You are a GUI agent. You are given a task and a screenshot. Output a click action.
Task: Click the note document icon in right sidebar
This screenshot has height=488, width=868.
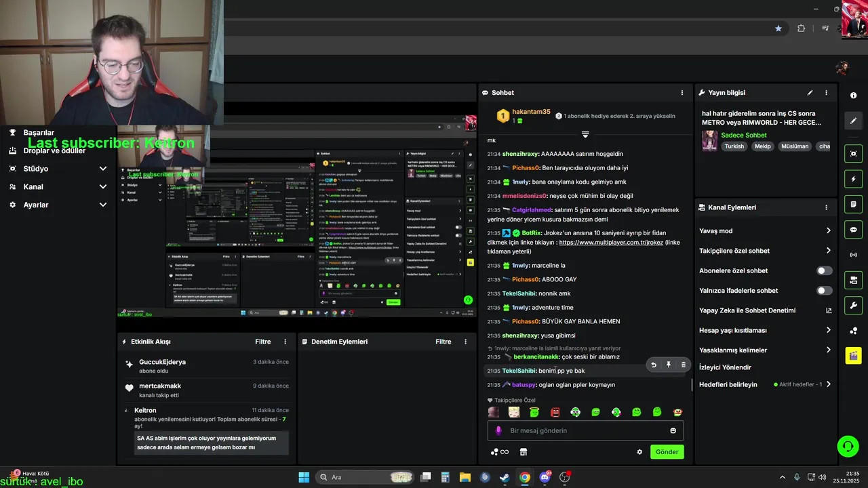click(853, 204)
